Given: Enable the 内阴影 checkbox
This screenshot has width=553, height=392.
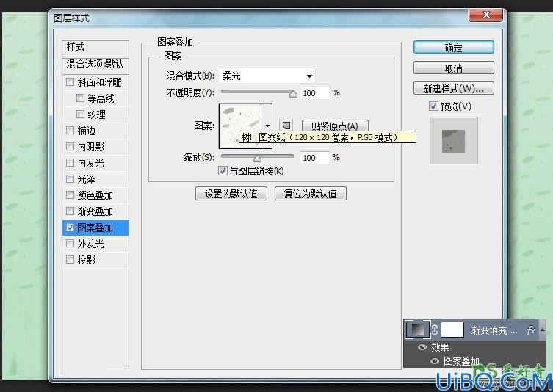Looking at the screenshot, I should pos(71,146).
